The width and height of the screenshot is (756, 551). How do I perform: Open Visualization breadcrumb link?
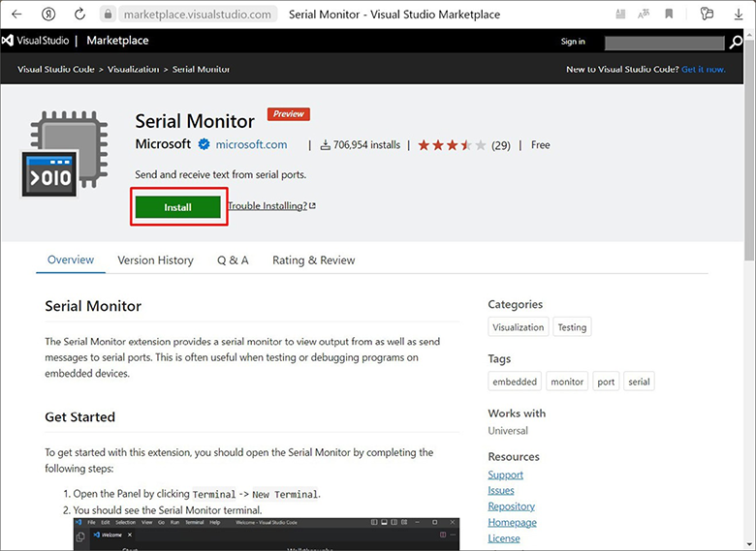click(x=133, y=69)
